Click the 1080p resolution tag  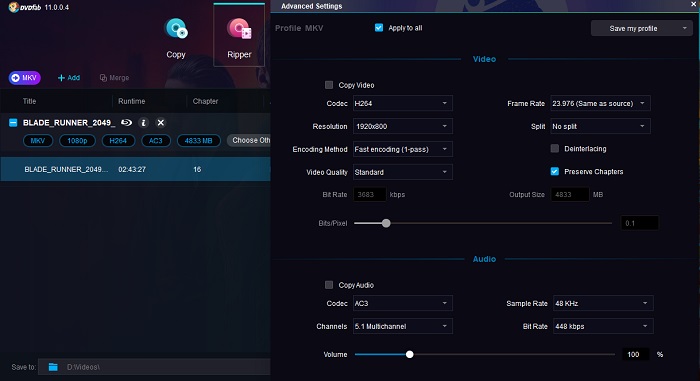tap(77, 141)
